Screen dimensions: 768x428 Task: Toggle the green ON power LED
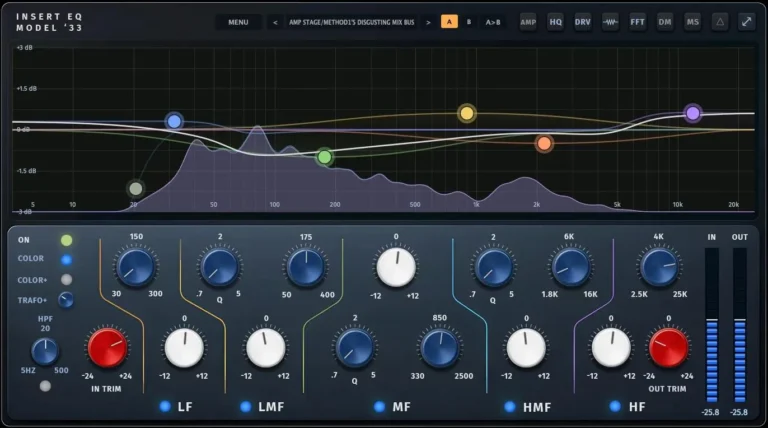click(66, 240)
